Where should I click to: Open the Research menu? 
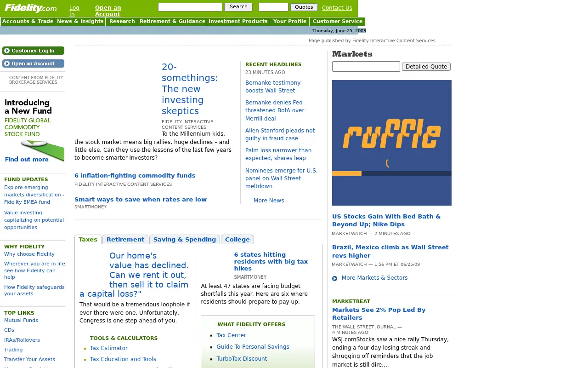122,22
